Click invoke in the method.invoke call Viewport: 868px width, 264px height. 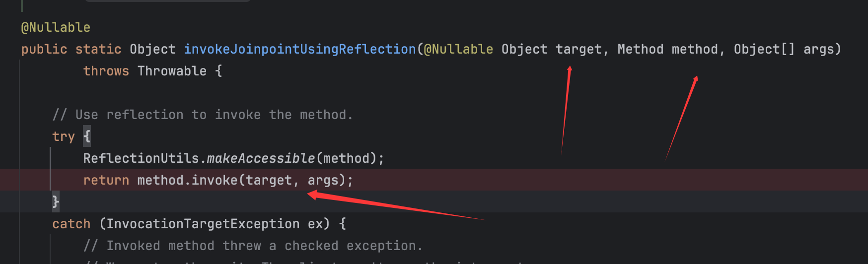click(215, 180)
